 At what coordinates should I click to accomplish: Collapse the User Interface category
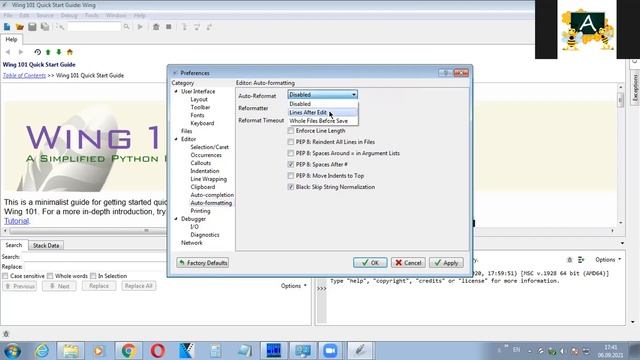[x=176, y=91]
